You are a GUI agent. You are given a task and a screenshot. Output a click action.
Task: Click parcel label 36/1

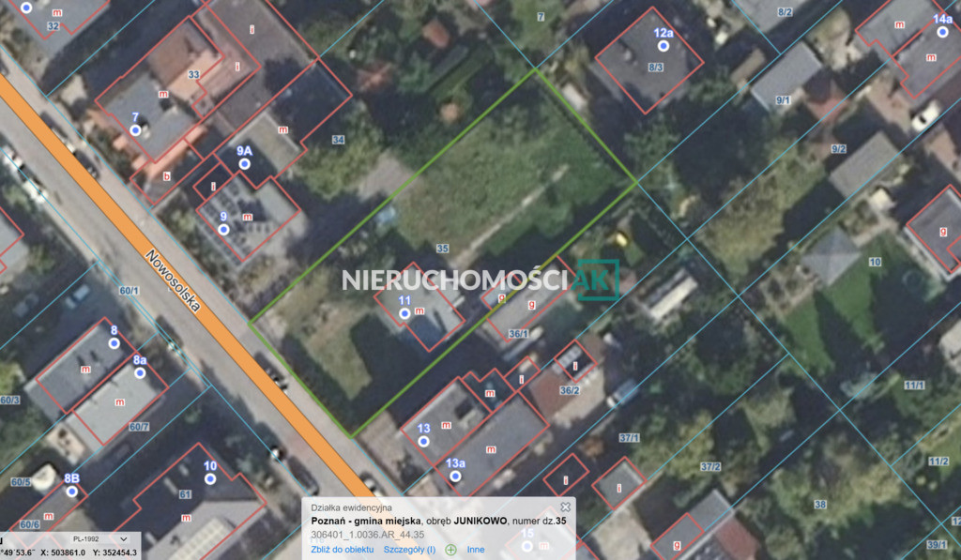point(518,334)
